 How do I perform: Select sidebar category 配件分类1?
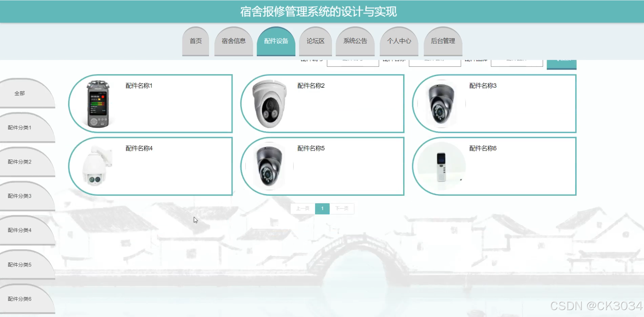19,127
